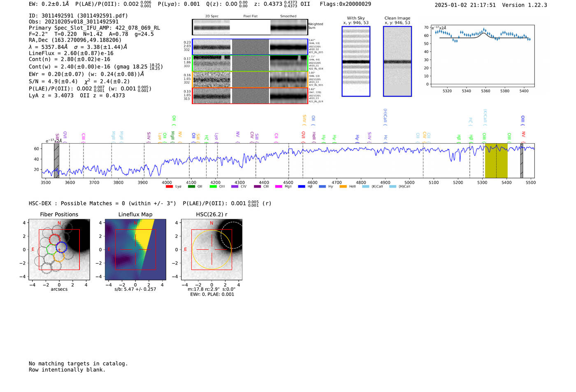The width and height of the screenshot is (576, 392).
Task: Select the RA,Dec coordinates line
Action: (x=75, y=40)
